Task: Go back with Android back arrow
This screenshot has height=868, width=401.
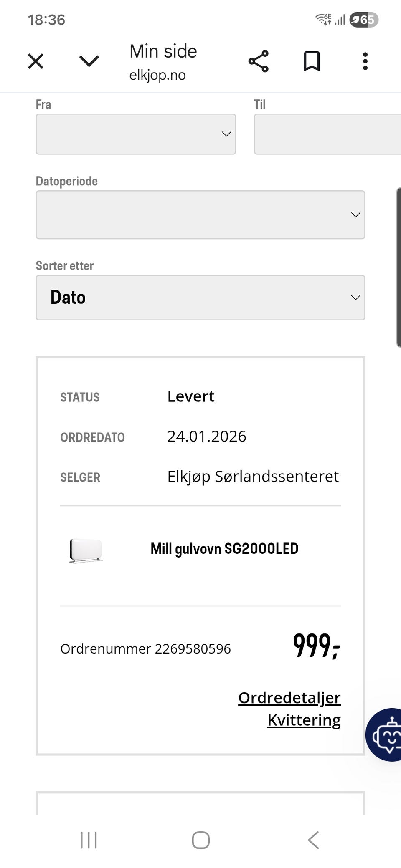Action: coord(313,840)
